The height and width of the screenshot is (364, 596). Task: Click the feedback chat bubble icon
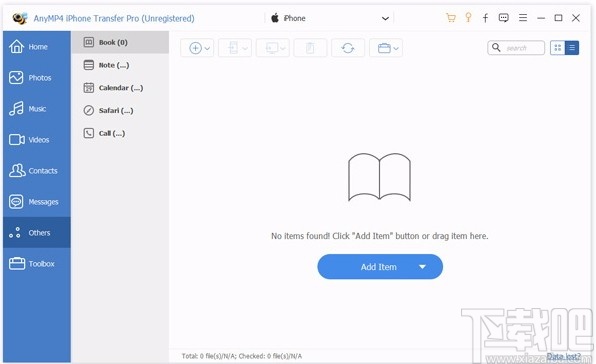click(504, 18)
